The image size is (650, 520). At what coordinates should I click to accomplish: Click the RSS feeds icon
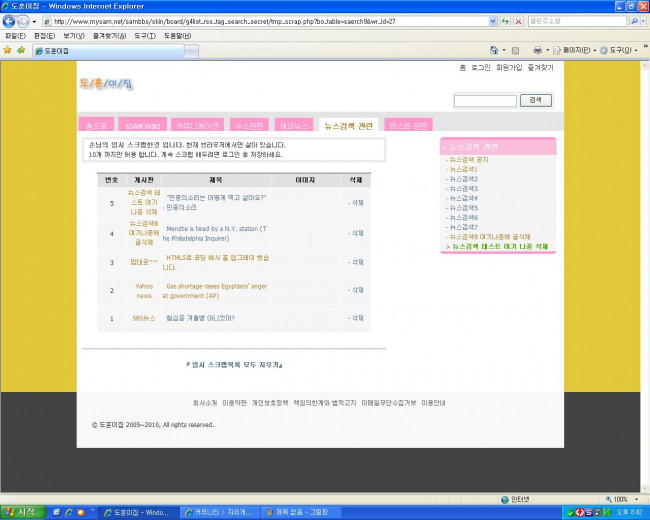pyautogui.click(x=515, y=50)
